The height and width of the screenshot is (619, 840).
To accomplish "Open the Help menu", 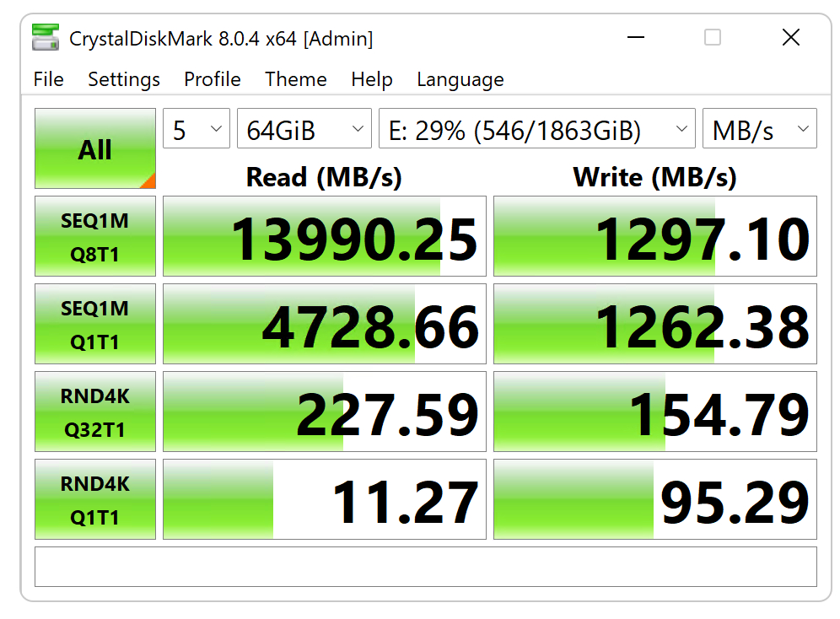I will point(371,79).
